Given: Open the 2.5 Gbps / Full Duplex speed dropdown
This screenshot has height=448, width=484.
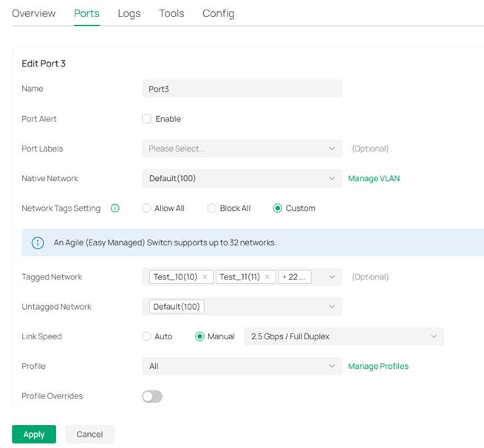Looking at the screenshot, I should pyautogui.click(x=344, y=336).
